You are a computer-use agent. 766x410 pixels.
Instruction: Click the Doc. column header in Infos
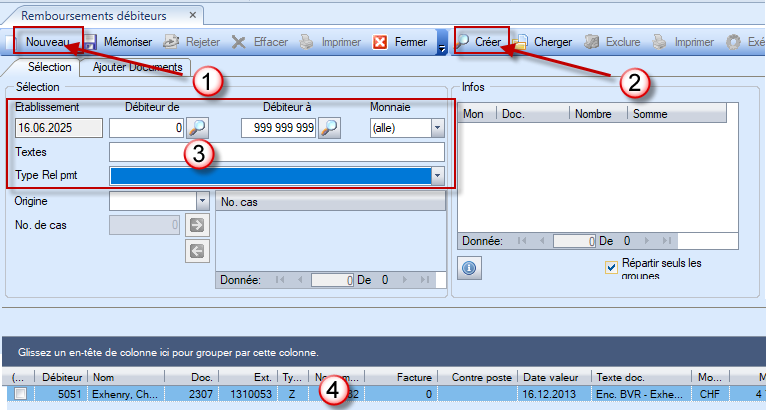pos(533,114)
